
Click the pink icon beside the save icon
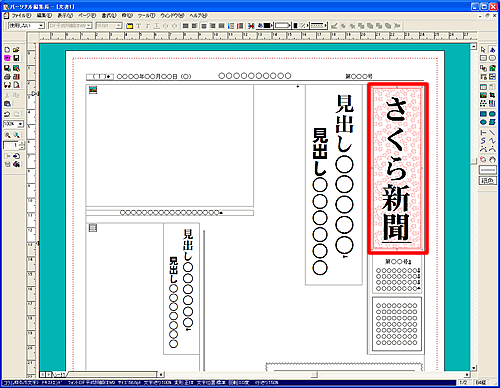pyautogui.click(x=7, y=58)
